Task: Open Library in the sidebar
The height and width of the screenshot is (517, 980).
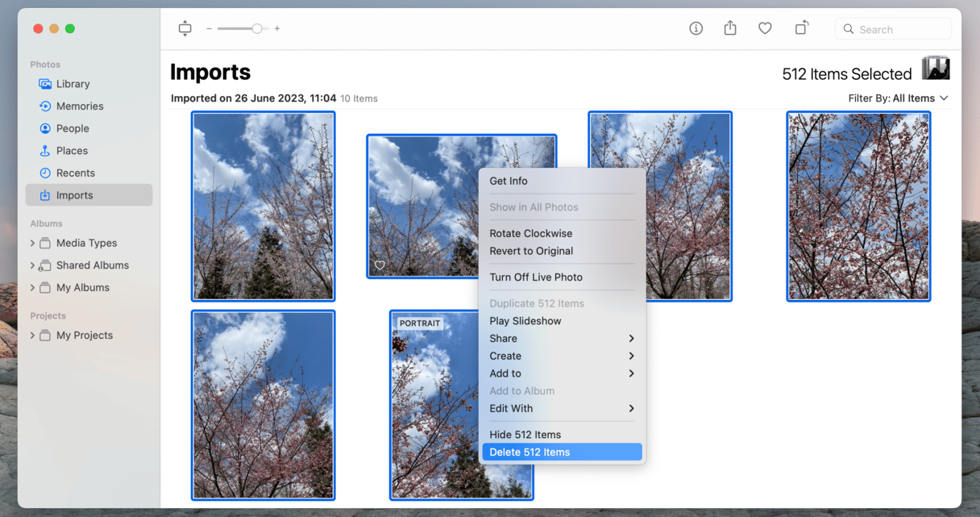Action: tap(73, 84)
